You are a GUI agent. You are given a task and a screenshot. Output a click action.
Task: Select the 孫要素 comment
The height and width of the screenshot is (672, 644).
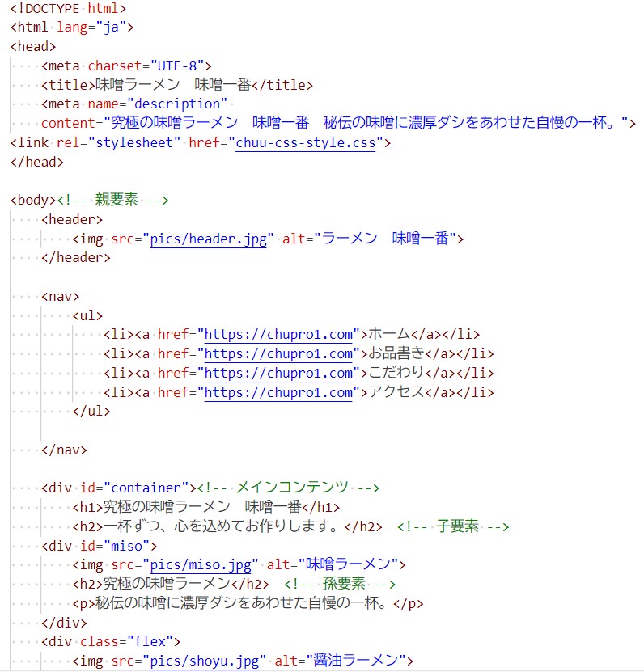click(x=340, y=583)
